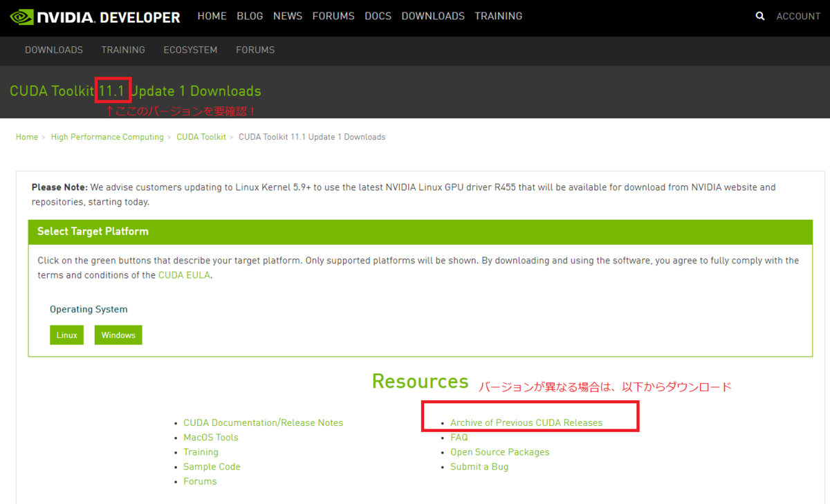
Task: Open TRAINING in the top black bar
Action: 499,16
